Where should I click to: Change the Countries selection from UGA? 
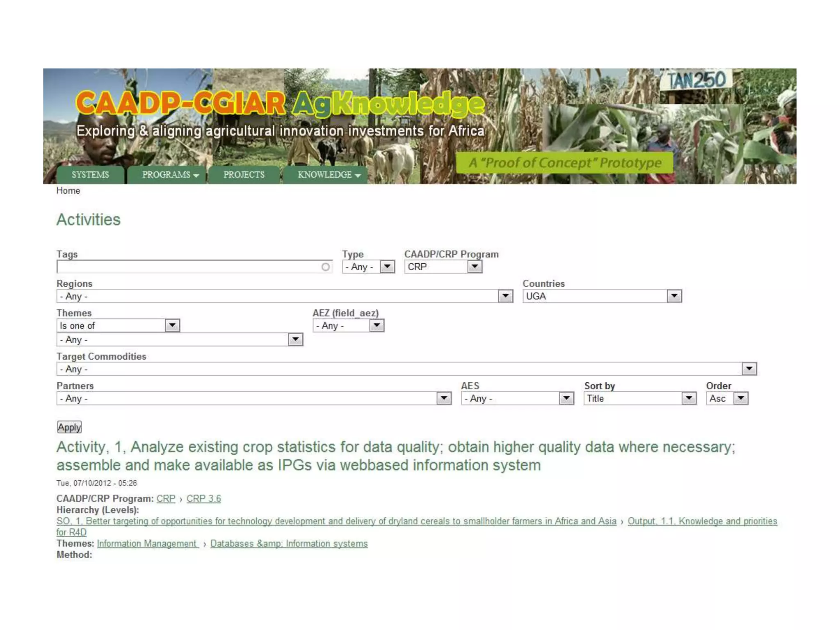602,296
